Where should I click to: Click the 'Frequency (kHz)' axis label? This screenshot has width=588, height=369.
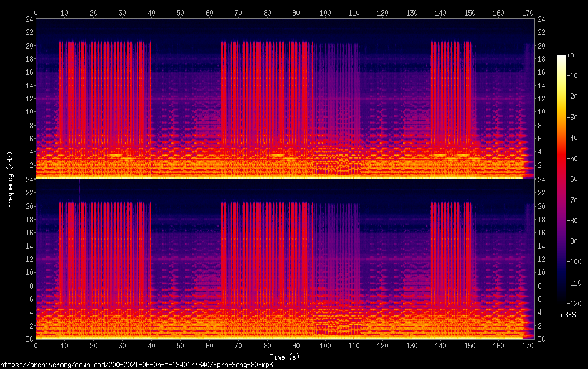10,179
